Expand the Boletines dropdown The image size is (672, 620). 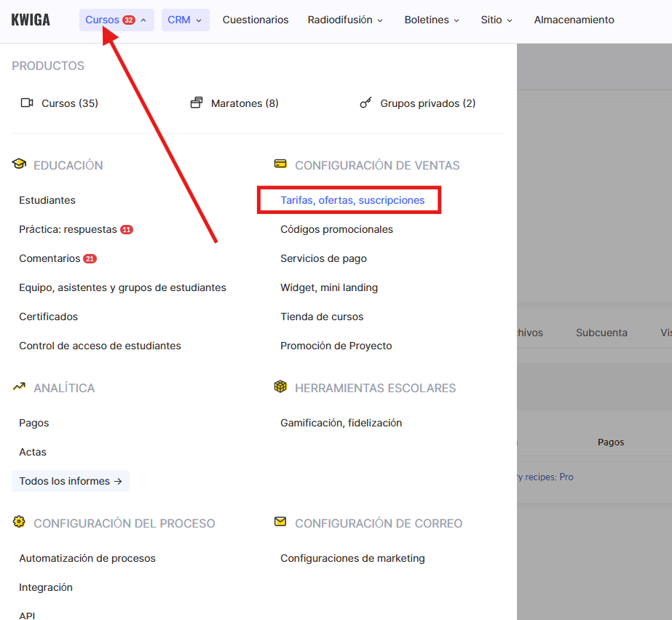click(x=432, y=20)
